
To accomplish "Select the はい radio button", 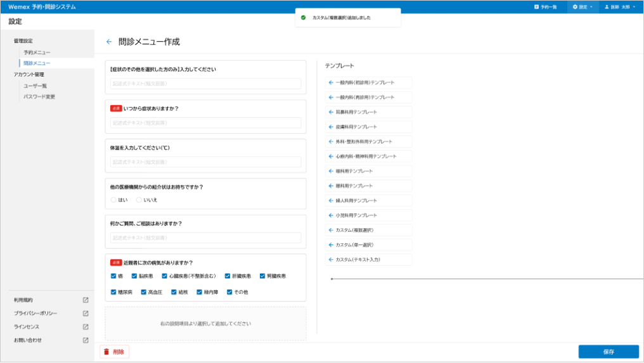I will (113, 200).
